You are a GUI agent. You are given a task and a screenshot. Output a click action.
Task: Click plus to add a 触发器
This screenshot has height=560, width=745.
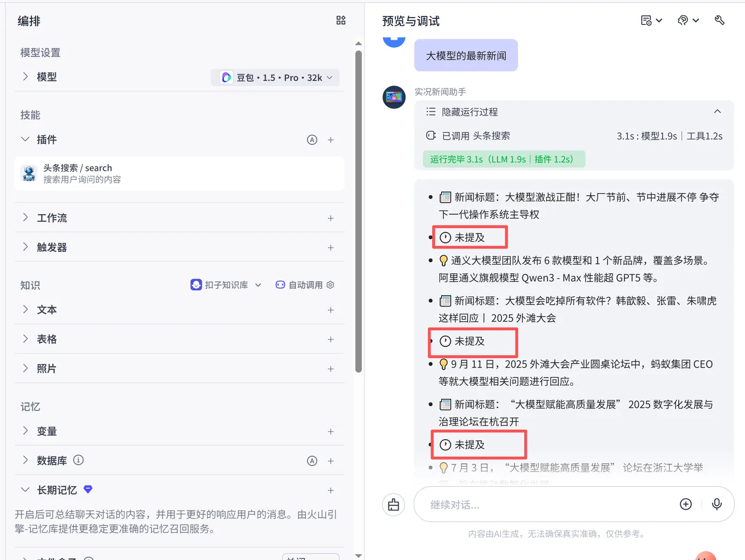coord(330,247)
